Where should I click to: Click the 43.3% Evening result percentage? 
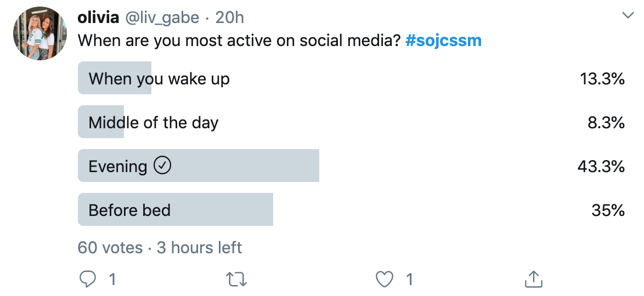click(x=601, y=166)
